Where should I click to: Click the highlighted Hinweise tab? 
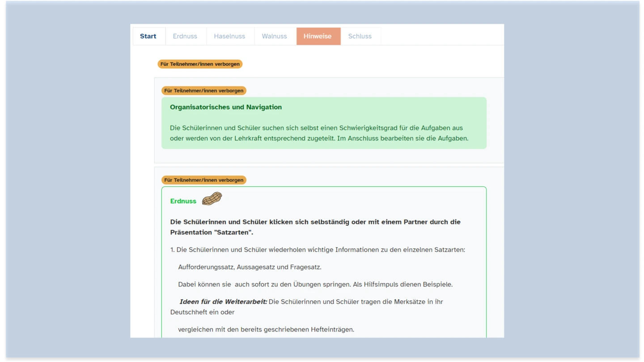318,36
